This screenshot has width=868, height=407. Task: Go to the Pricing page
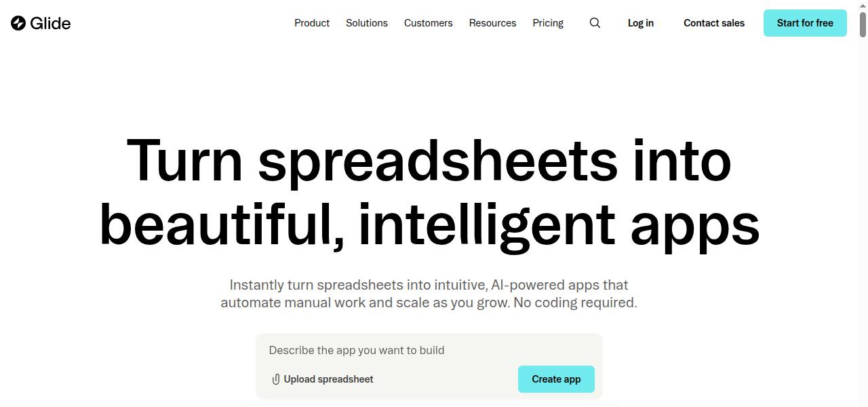point(548,23)
